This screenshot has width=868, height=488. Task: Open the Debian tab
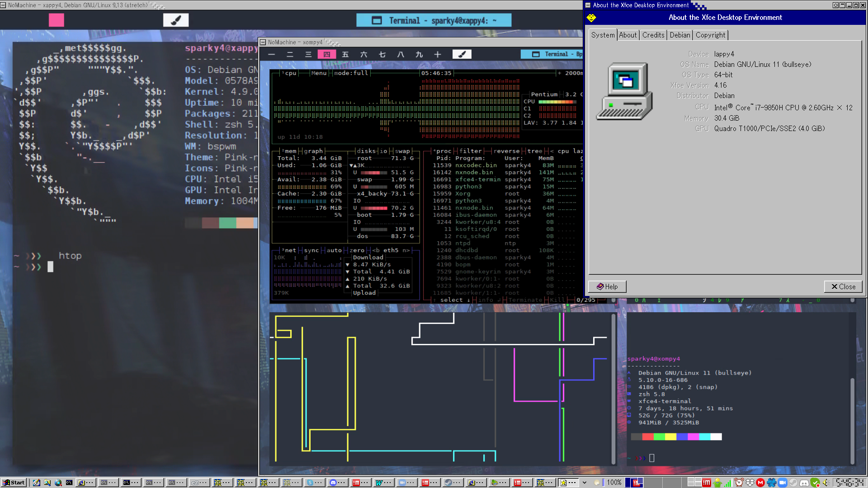679,35
